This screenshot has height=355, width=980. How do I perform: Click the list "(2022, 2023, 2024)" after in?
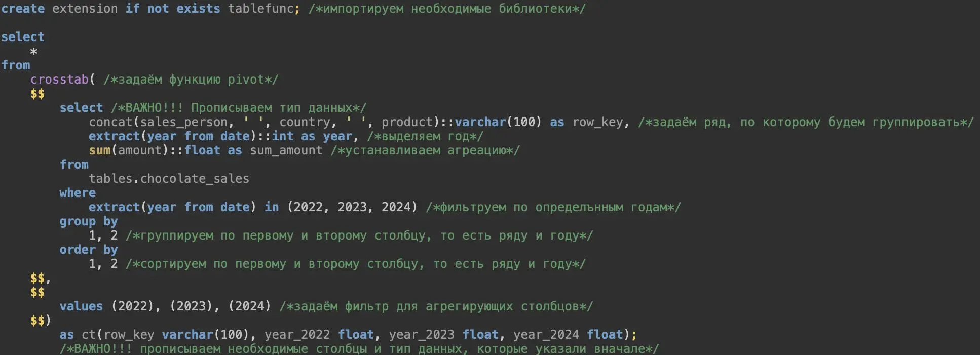[x=352, y=207]
